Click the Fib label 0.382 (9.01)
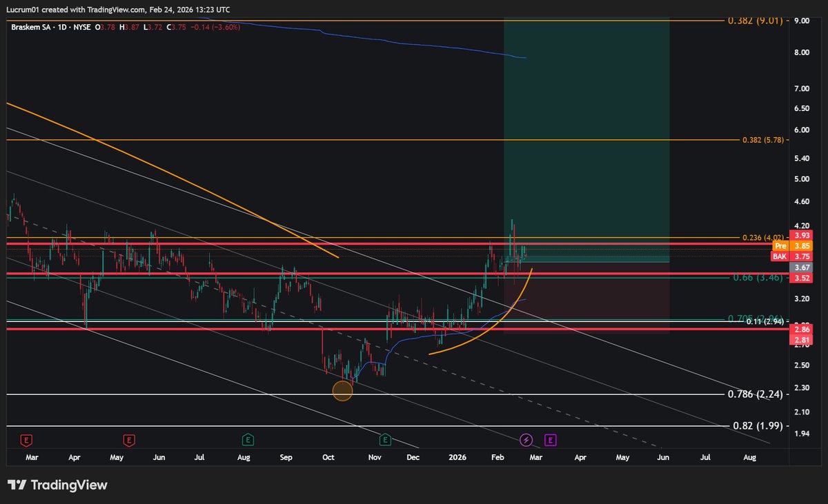 pyautogui.click(x=754, y=21)
